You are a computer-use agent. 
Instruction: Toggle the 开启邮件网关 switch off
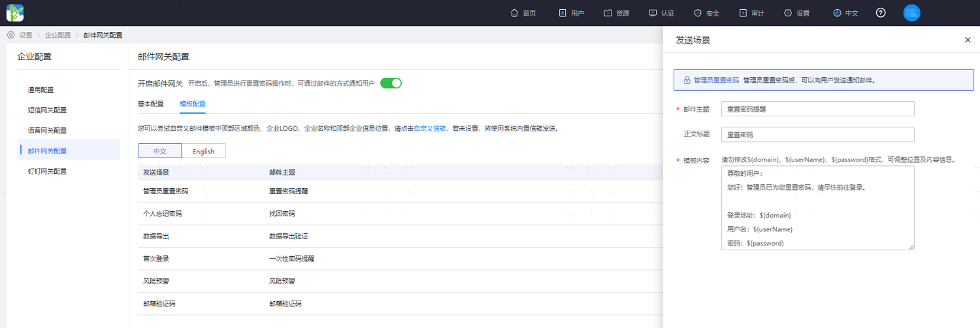391,83
